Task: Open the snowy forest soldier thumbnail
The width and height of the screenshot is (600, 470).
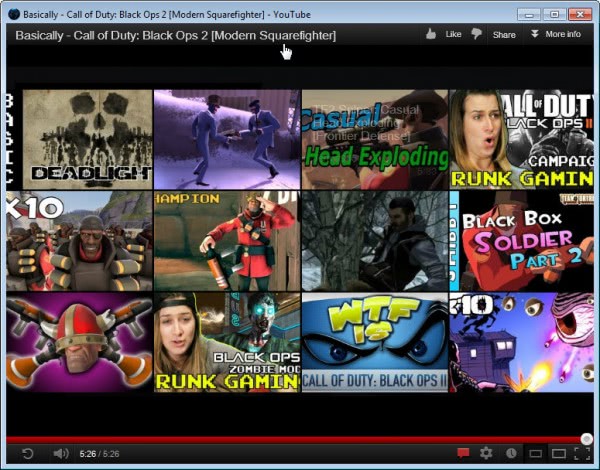Action: pyautogui.click(x=375, y=241)
